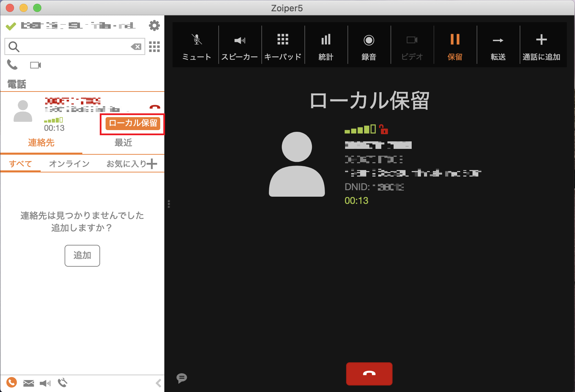The image size is (575, 392).
Task: Toggle the スピーカー speaker button
Action: (239, 47)
